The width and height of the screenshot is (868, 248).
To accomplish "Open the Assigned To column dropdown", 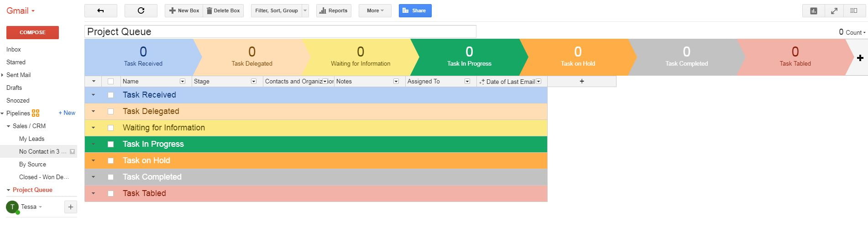I will [x=467, y=81].
